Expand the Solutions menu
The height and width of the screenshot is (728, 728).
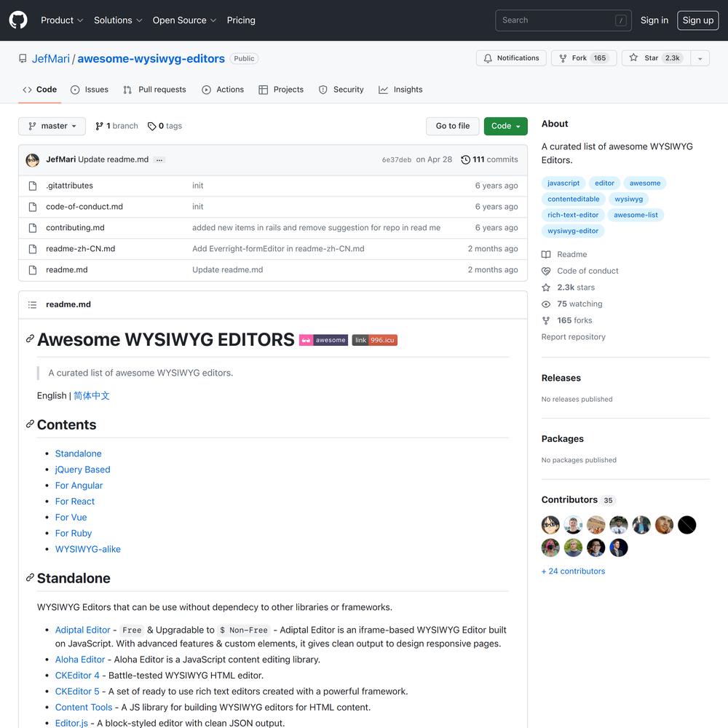click(118, 20)
